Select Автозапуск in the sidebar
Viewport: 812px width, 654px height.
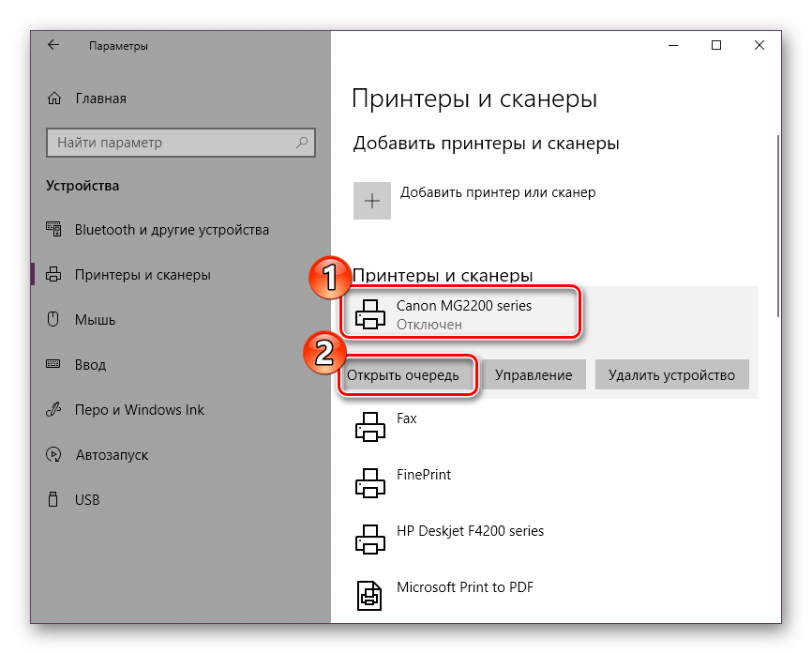pos(112,455)
